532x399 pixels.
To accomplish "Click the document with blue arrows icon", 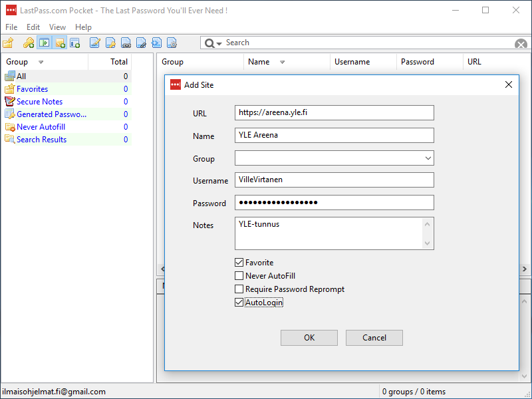I will 156,43.
